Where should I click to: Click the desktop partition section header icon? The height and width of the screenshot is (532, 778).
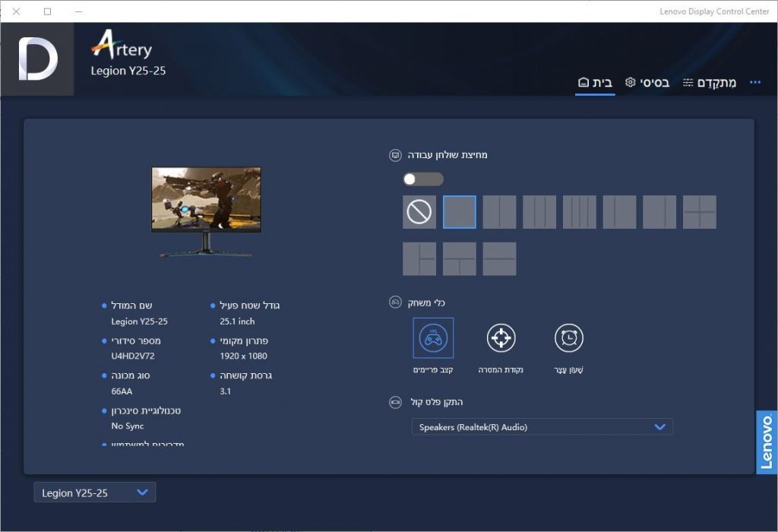(395, 155)
